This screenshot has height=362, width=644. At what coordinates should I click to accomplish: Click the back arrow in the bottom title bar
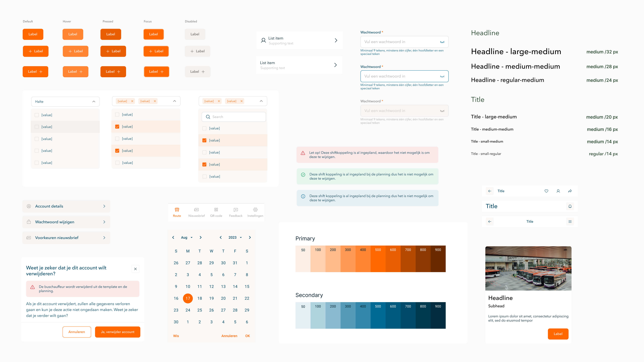(490, 221)
